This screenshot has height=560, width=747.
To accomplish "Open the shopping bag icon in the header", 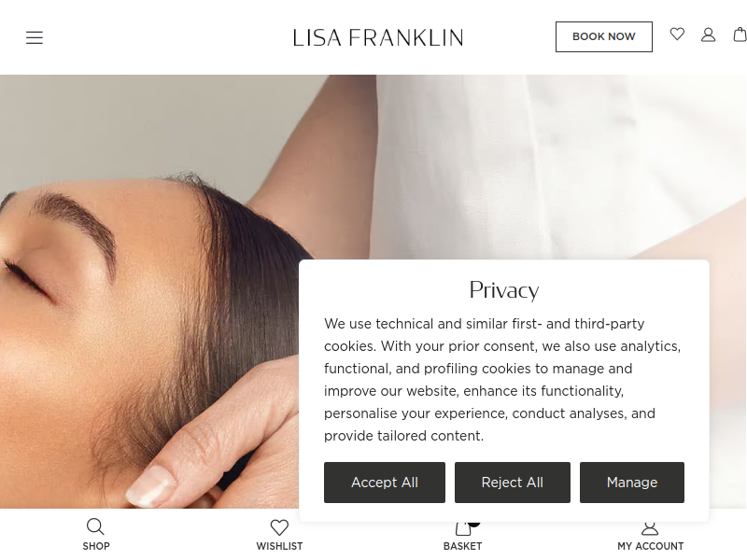I will click(740, 35).
